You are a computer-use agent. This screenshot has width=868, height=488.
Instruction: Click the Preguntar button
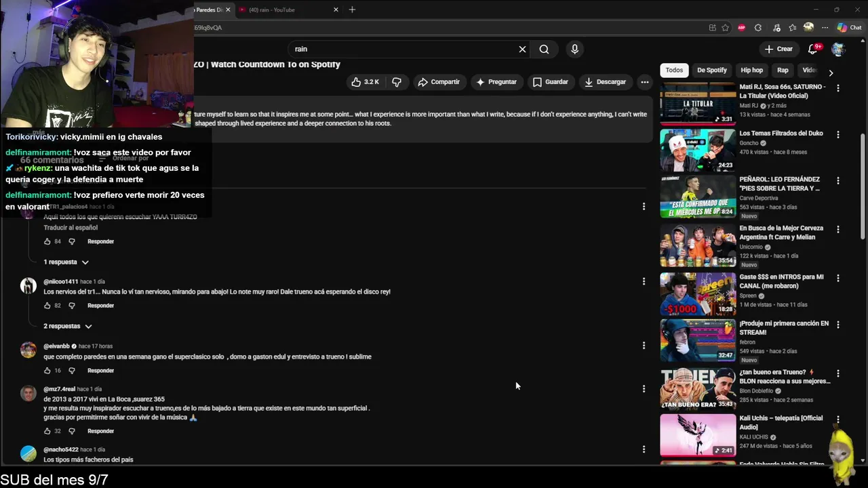[x=496, y=82]
